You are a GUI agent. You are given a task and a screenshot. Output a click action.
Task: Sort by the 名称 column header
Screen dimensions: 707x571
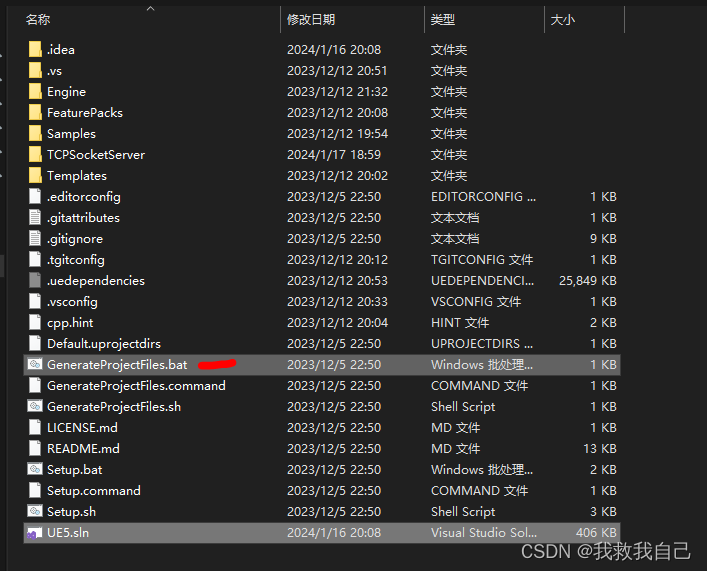[38, 20]
